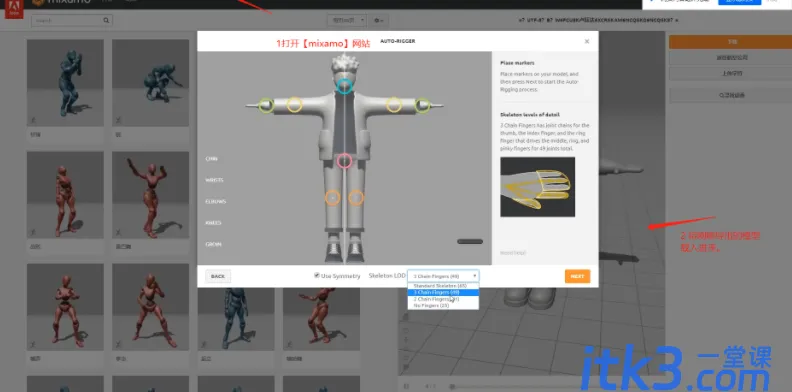The height and width of the screenshot is (392, 792).
Task: Click the BACK button in the Auto-Rigger
Action: (x=218, y=276)
